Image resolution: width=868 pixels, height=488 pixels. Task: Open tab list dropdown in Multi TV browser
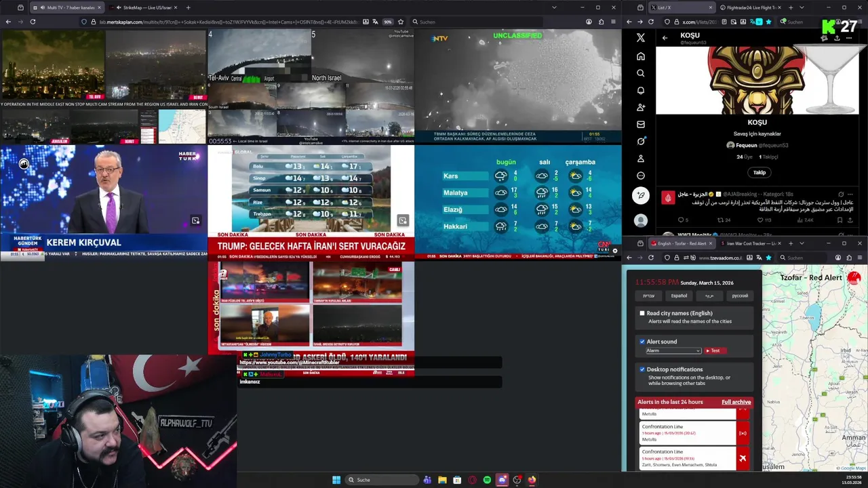coord(554,7)
